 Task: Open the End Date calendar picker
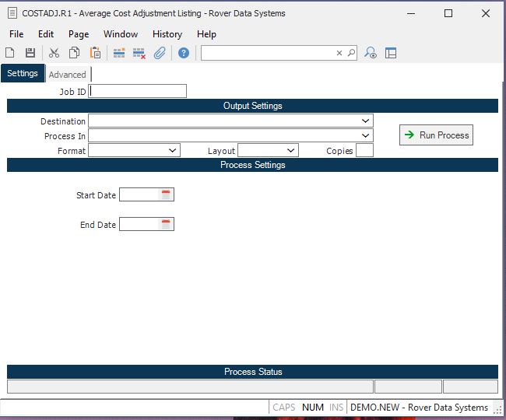[x=166, y=225]
